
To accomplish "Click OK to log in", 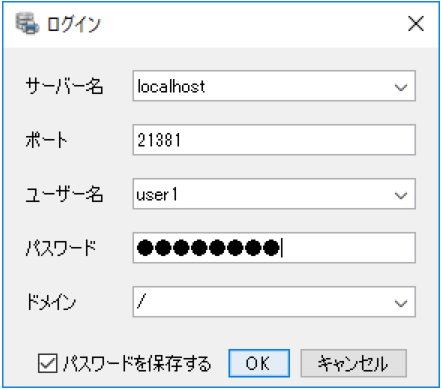I will [259, 363].
